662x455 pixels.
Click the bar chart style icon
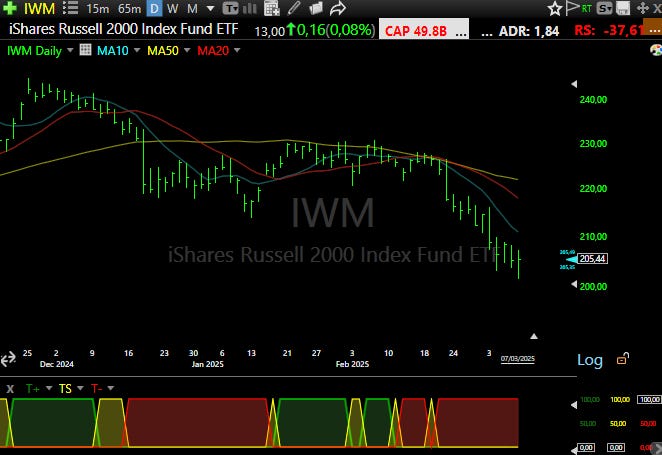point(250,8)
